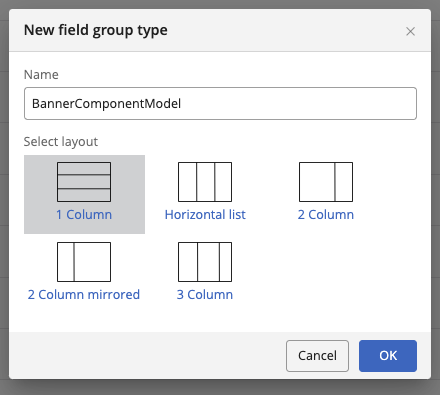The image size is (440, 395).
Task: Click the '2 Column mirrored' text link
Action: click(84, 295)
